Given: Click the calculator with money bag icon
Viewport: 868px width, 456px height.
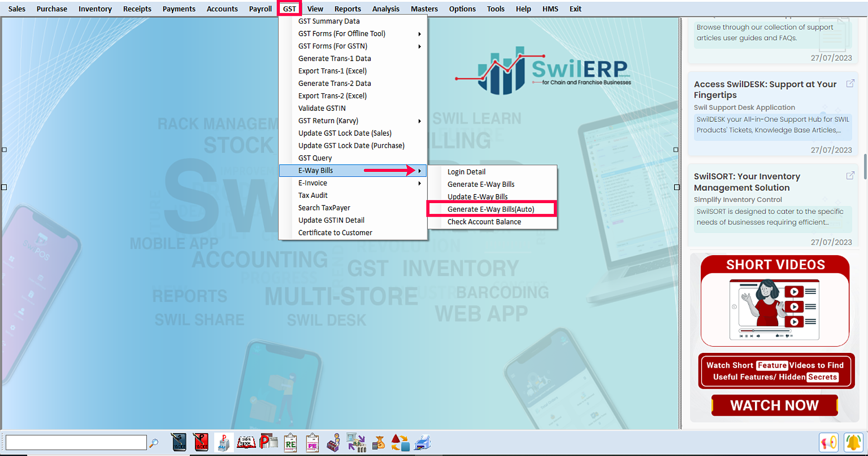Looking at the screenshot, I should [x=378, y=442].
